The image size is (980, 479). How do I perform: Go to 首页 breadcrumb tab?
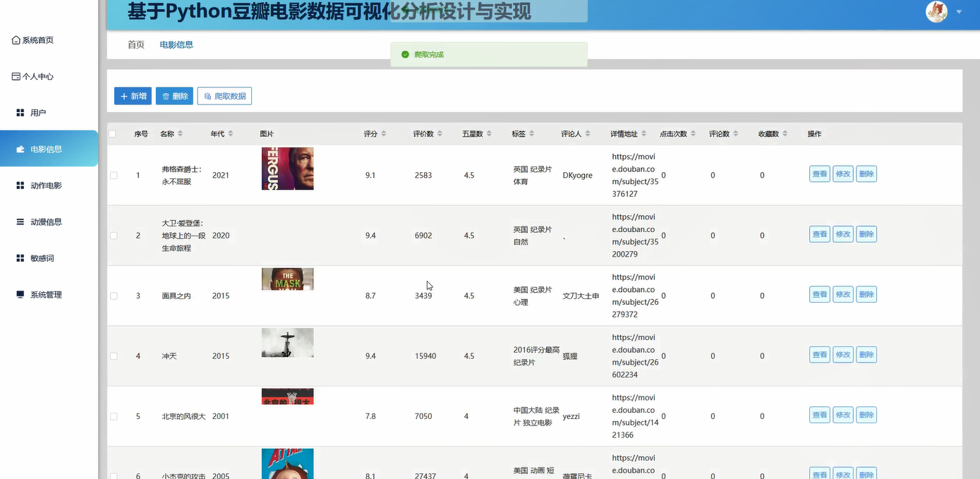[x=136, y=44]
